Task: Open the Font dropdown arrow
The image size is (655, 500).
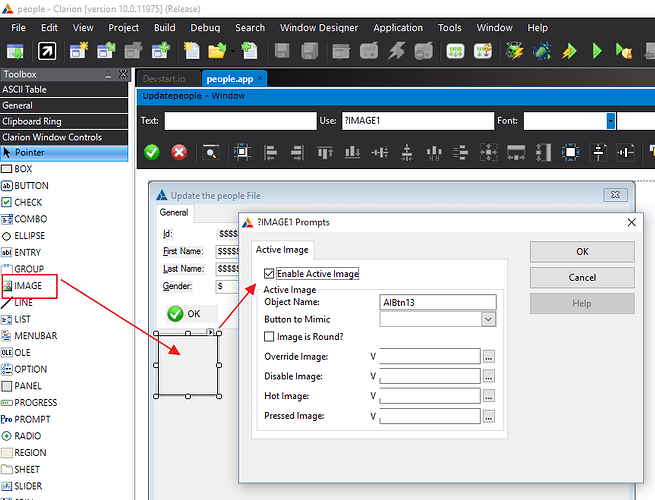Action: [x=611, y=121]
